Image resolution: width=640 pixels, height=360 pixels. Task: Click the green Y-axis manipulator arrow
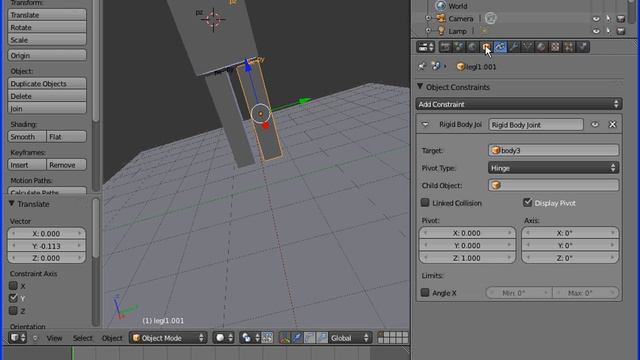304,100
